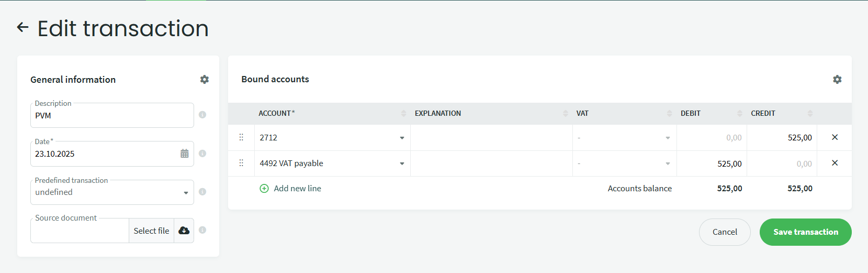Image resolution: width=868 pixels, height=273 pixels.
Task: Delete the 4492 VAT payable line
Action: tap(835, 163)
